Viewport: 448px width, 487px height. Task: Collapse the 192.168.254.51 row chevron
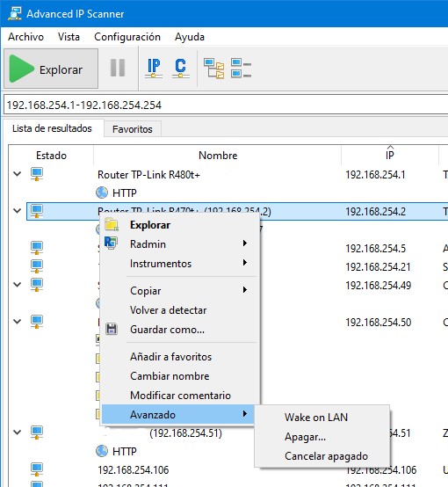(x=18, y=432)
